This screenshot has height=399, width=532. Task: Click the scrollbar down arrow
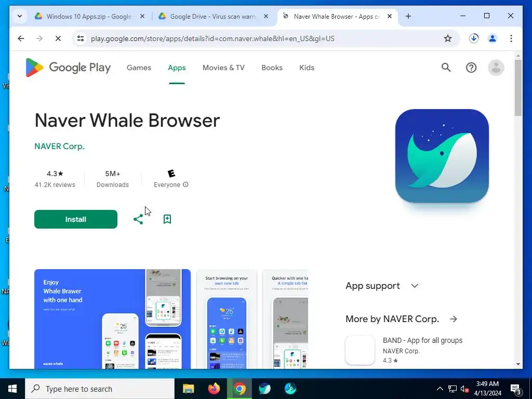click(518, 364)
